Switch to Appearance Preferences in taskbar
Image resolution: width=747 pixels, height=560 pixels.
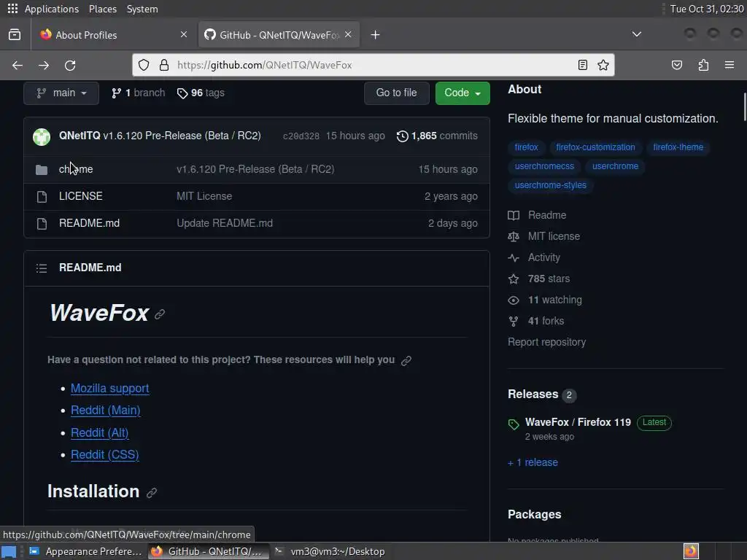click(x=86, y=551)
